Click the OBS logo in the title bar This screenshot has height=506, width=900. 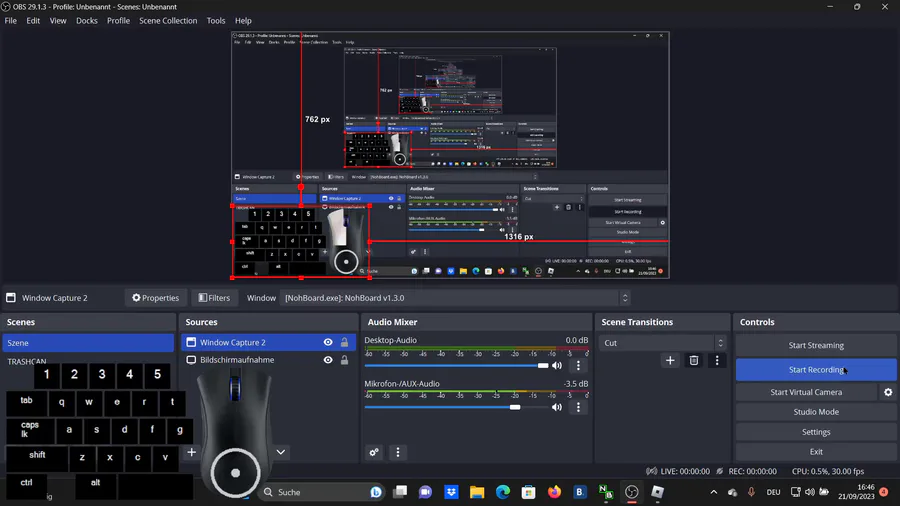tap(6, 6)
